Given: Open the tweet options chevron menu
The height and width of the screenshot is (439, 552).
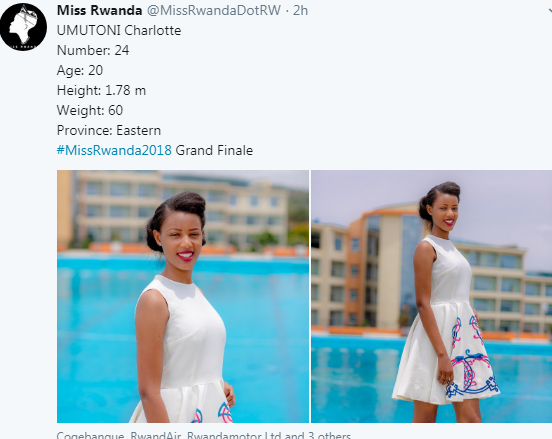Looking at the screenshot, I should pyautogui.click(x=550, y=11).
